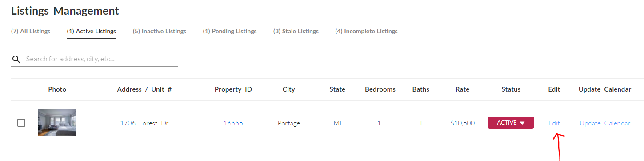Select the 1706 Forest Dr listing checkbox
The width and height of the screenshot is (644, 161).
(x=21, y=123)
